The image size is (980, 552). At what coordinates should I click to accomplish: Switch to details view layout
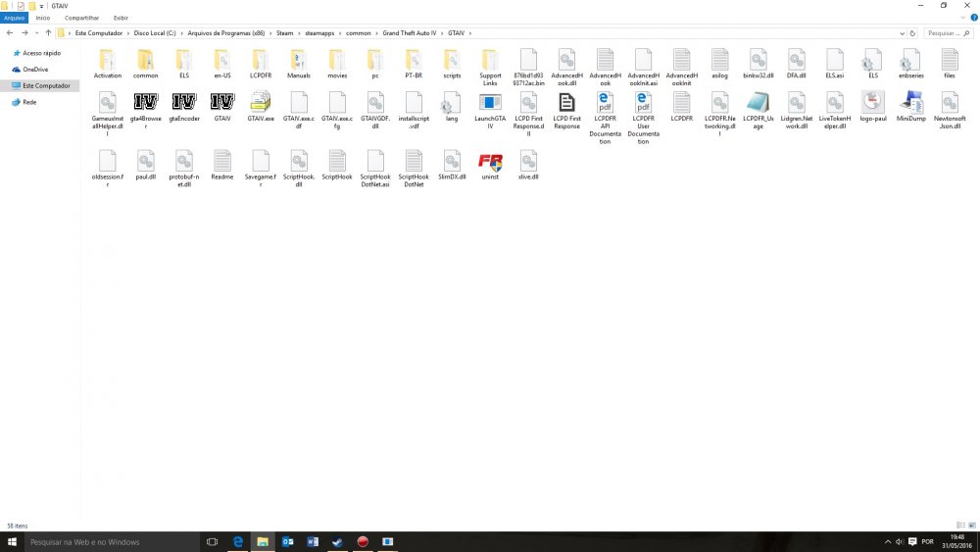960,526
